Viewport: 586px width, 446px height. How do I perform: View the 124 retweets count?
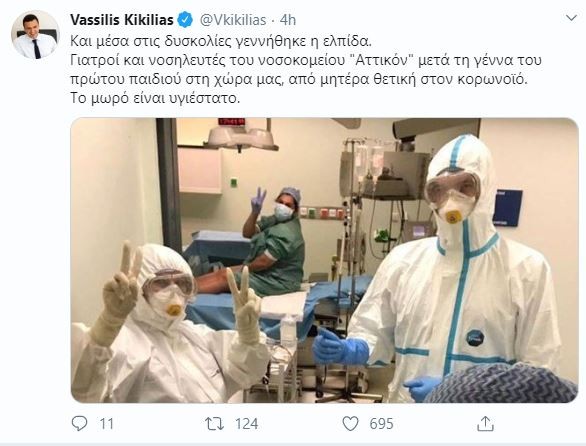pos(247,424)
